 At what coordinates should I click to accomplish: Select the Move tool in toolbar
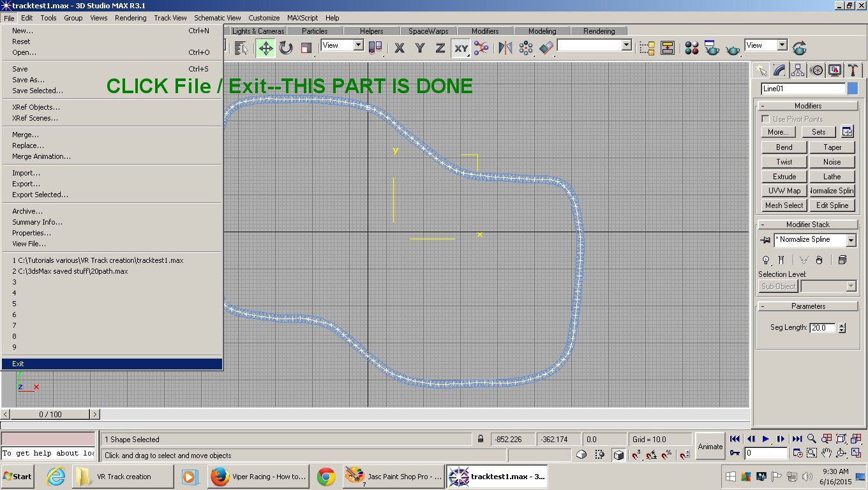pos(266,48)
